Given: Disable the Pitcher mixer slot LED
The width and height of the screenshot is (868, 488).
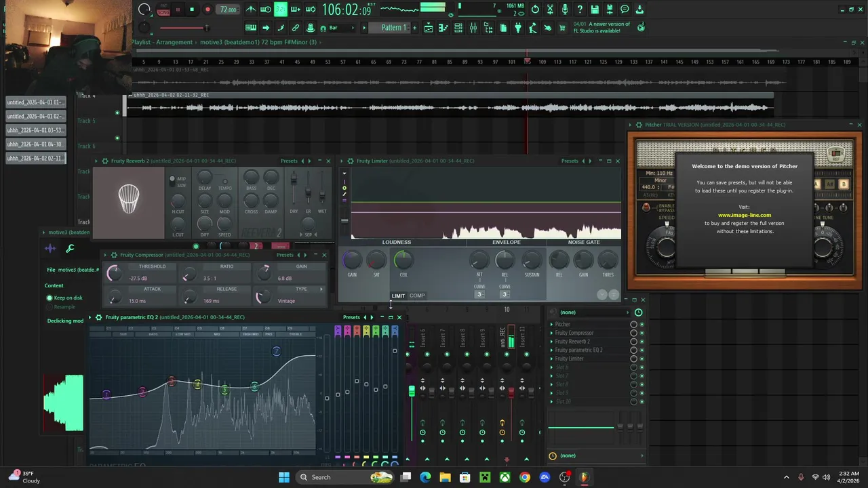Looking at the screenshot, I should point(642,325).
